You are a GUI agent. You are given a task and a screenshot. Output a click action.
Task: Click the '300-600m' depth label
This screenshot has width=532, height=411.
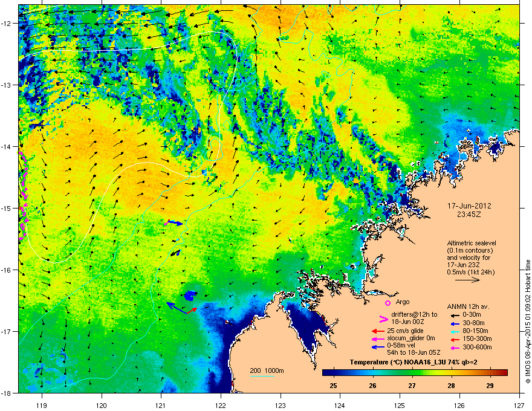point(477,348)
